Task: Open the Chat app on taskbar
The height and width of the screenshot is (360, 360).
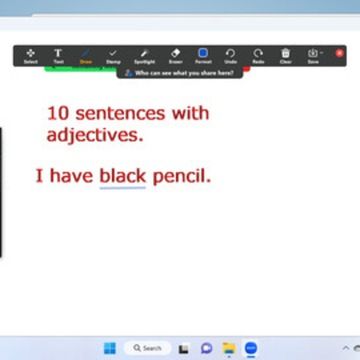Action: point(207,349)
